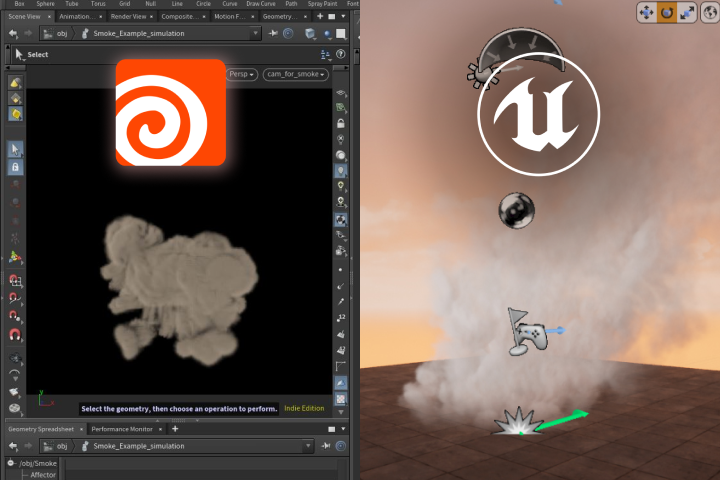
Task: Select Unreal rotate gizmo mode icon
Action: pos(666,12)
